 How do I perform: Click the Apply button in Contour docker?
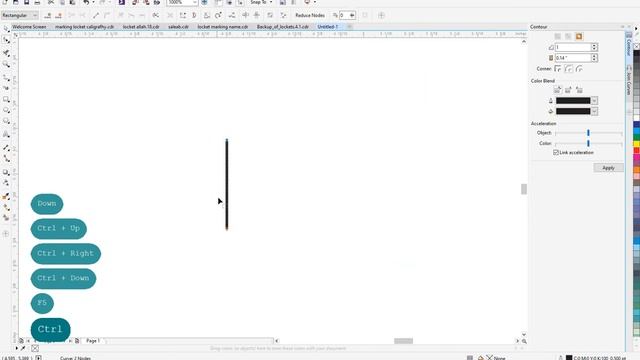coord(608,168)
